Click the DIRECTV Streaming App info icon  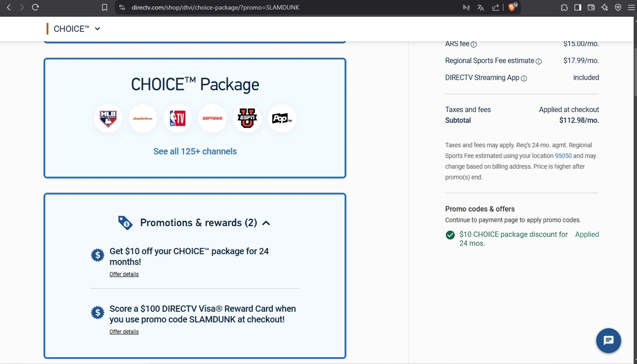click(524, 78)
